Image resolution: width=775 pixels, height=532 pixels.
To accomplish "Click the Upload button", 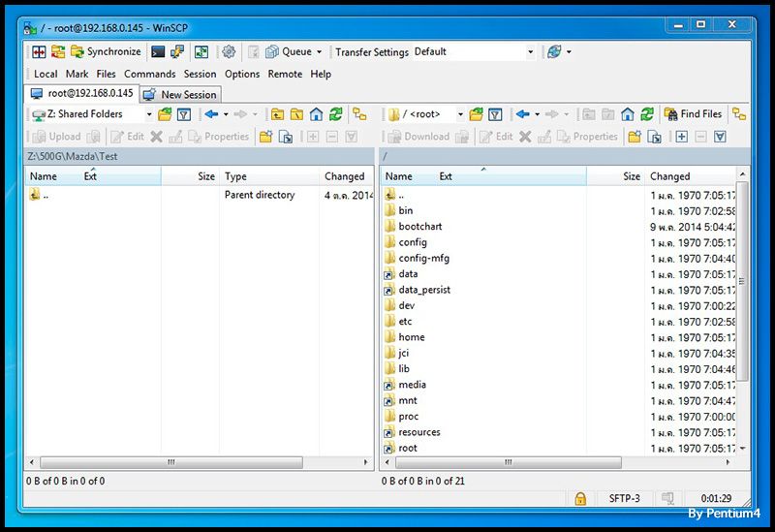I will (57, 137).
